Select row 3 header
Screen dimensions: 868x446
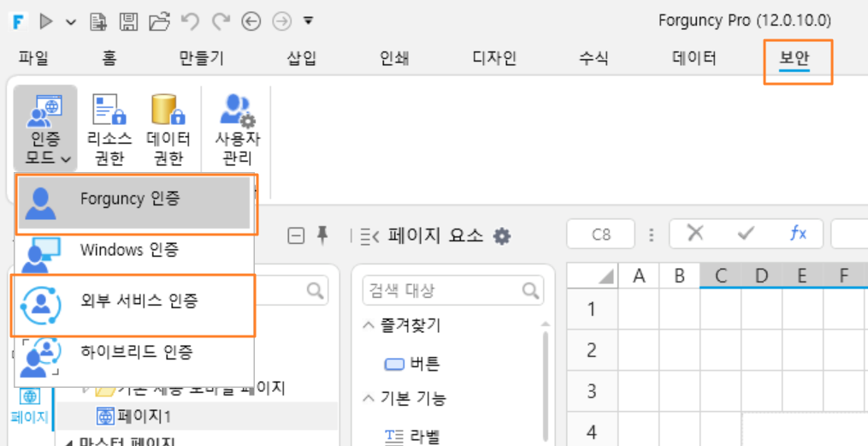tap(592, 391)
